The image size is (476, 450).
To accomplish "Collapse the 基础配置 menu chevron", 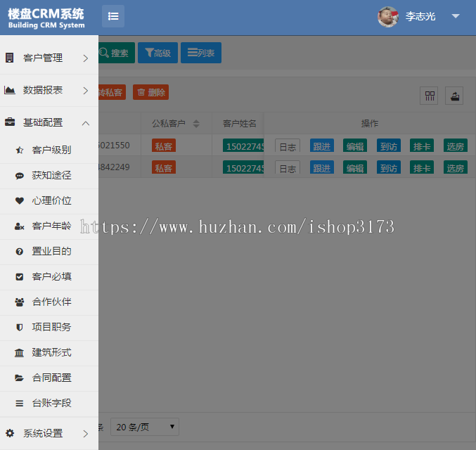I will tap(86, 123).
